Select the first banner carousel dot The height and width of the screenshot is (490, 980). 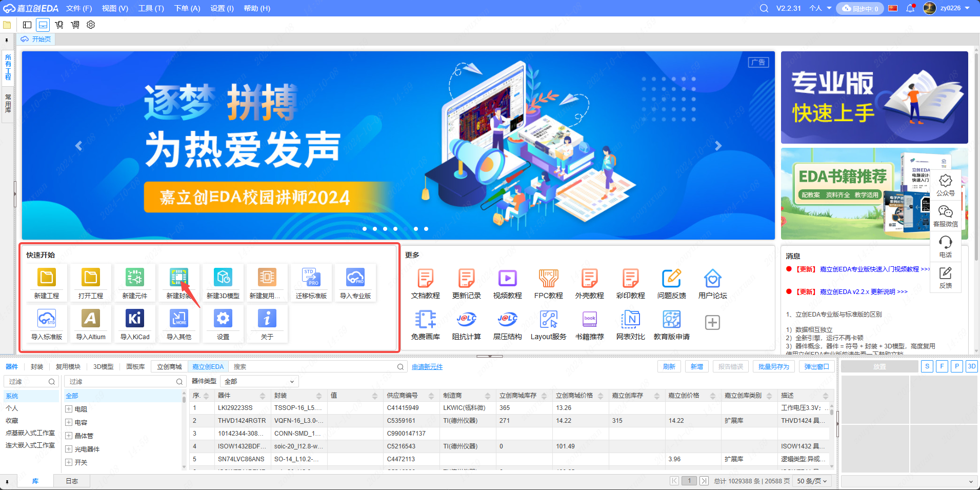[365, 229]
